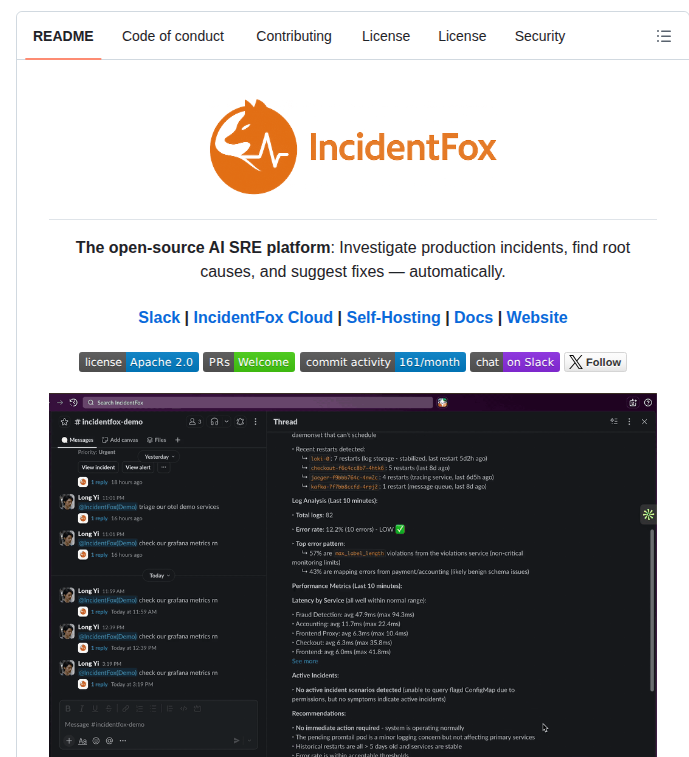Click the View incident button
689x757 pixels.
[x=98, y=467]
